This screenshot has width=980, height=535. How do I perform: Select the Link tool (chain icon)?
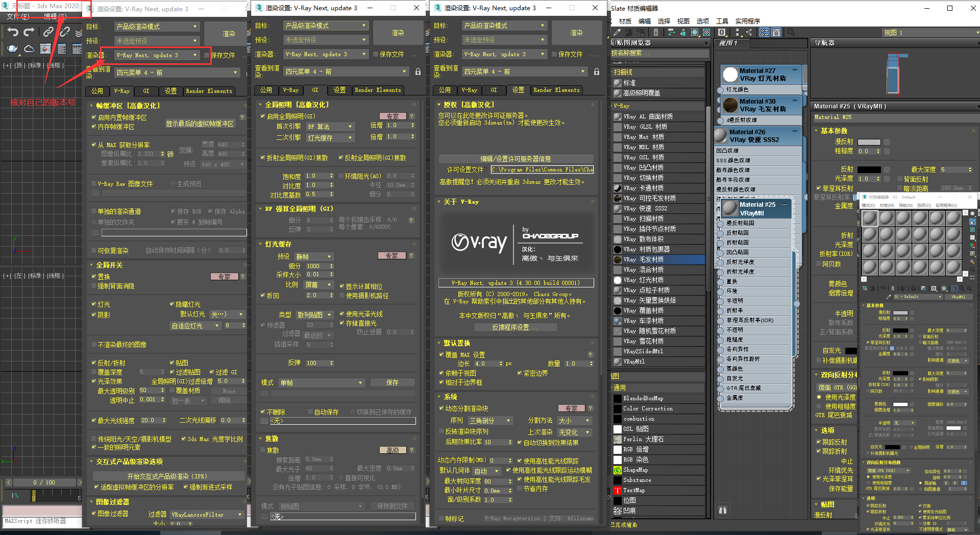pos(48,32)
